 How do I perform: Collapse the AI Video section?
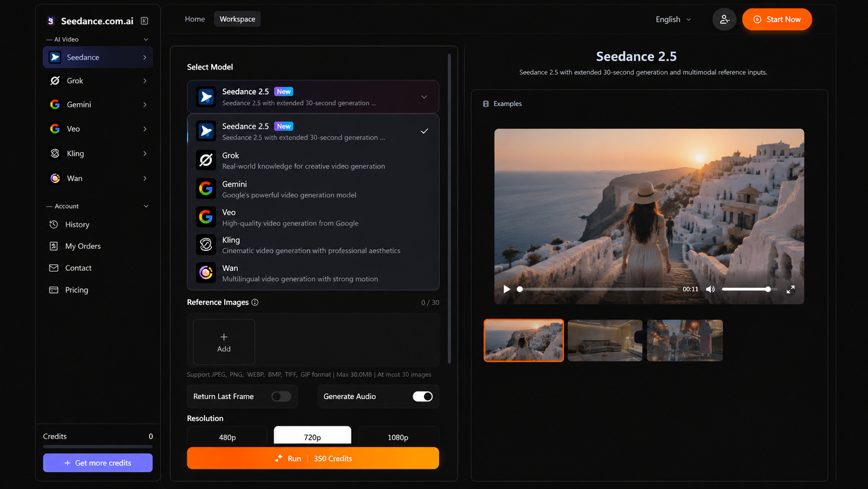click(146, 39)
